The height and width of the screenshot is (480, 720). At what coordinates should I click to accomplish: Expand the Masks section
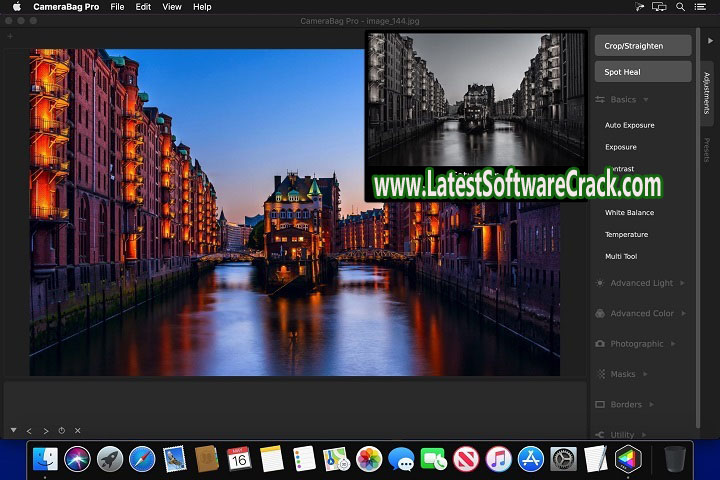point(622,374)
